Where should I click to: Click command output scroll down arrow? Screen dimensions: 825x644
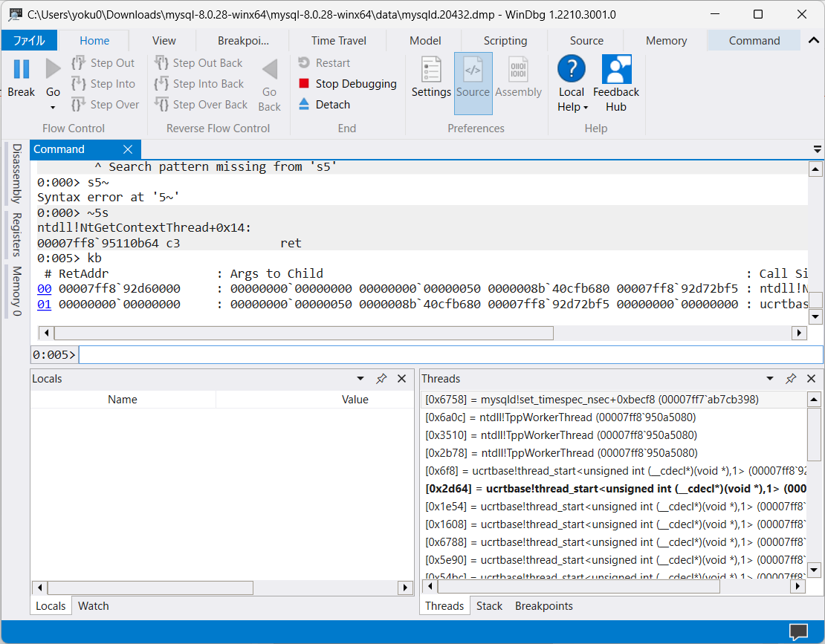pyautogui.click(x=815, y=316)
